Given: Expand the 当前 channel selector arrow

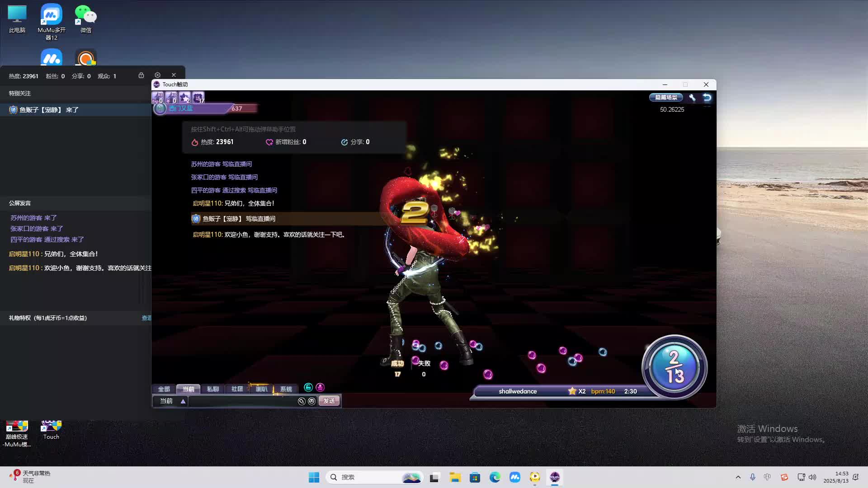Looking at the screenshot, I should 183,401.
